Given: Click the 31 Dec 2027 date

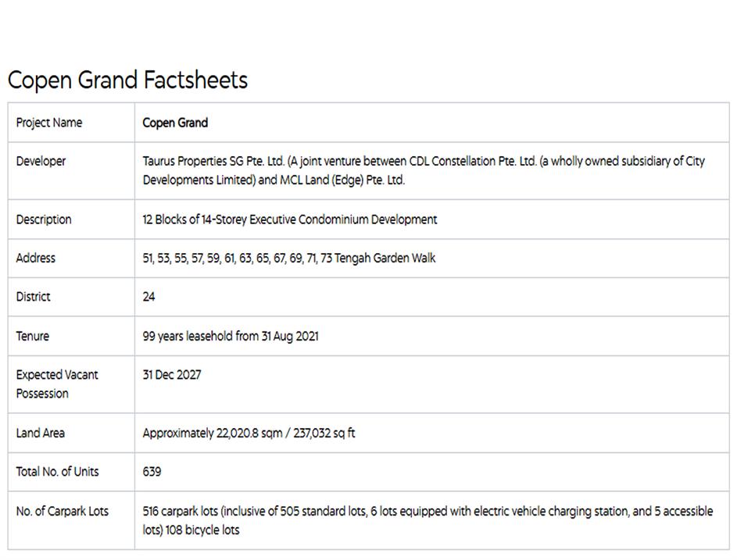Looking at the screenshot, I should point(172,375).
